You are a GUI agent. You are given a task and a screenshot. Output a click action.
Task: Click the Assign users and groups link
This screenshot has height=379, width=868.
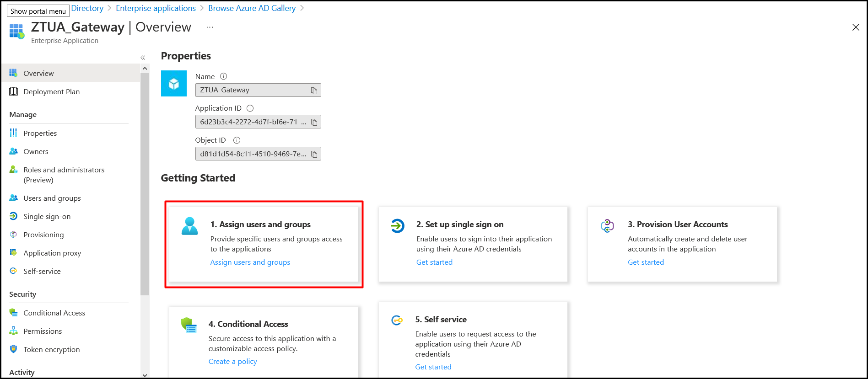tap(250, 262)
